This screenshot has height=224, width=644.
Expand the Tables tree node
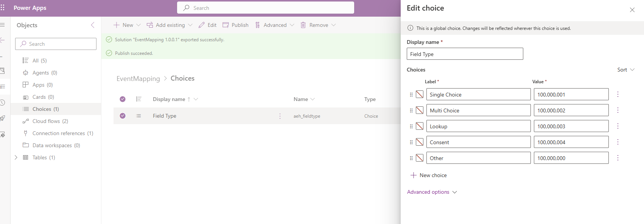click(x=16, y=157)
